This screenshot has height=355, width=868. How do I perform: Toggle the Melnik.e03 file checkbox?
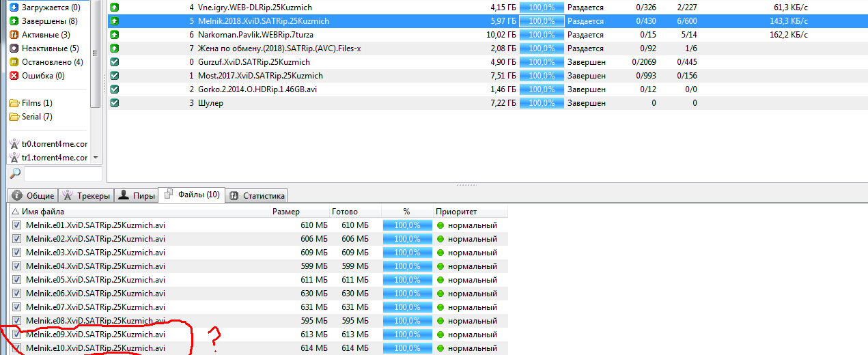click(x=17, y=253)
